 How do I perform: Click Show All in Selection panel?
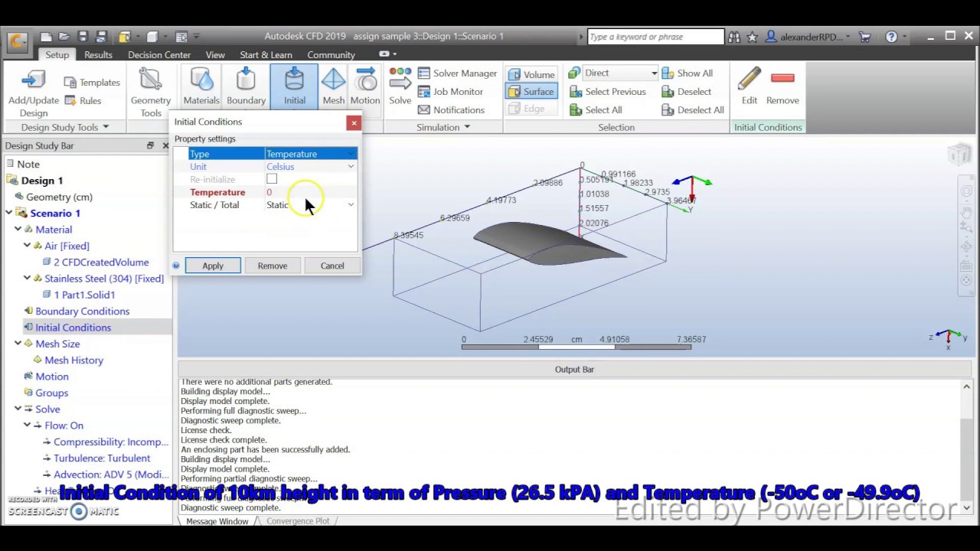(x=687, y=73)
